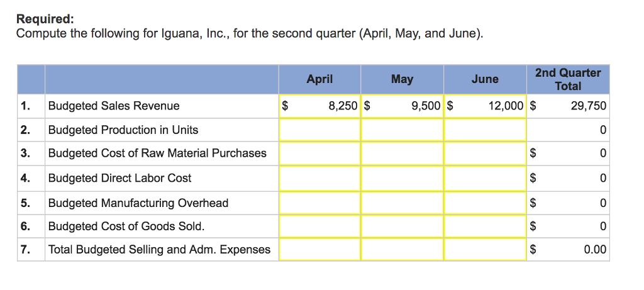
Task: Click June Budgeted Direct Labor Cost field
Action: coord(485,178)
